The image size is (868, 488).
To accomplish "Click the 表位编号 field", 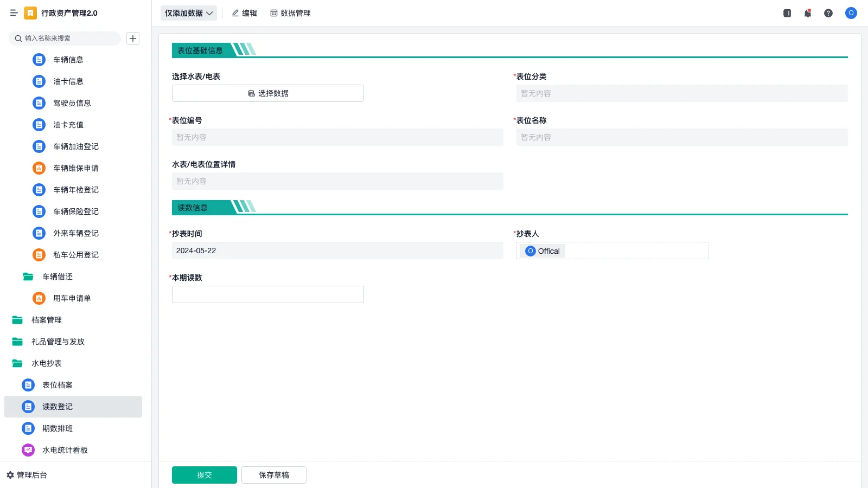I will (x=337, y=137).
